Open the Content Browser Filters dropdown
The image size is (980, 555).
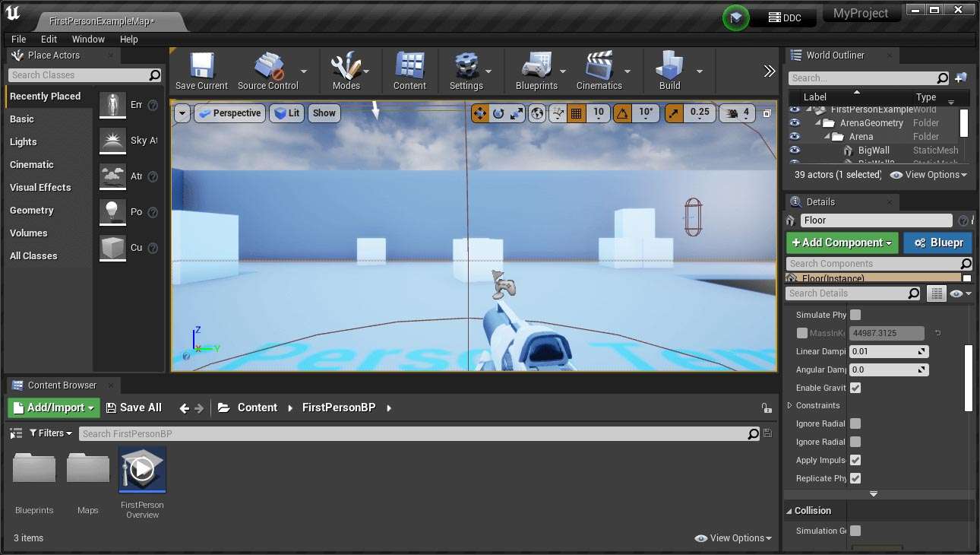pyautogui.click(x=50, y=433)
